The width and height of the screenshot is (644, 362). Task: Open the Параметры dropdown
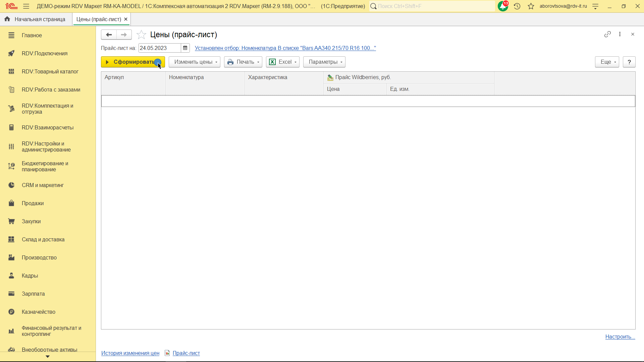[324, 62]
